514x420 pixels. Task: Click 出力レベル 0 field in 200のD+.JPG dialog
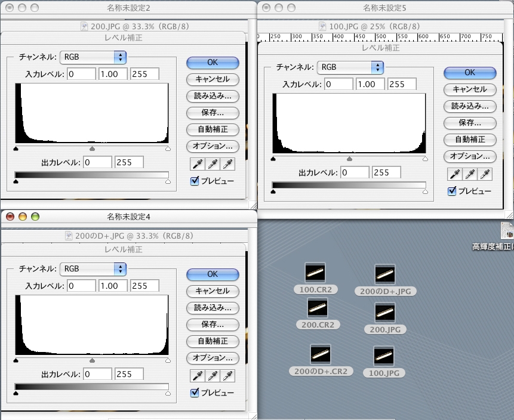(x=97, y=374)
